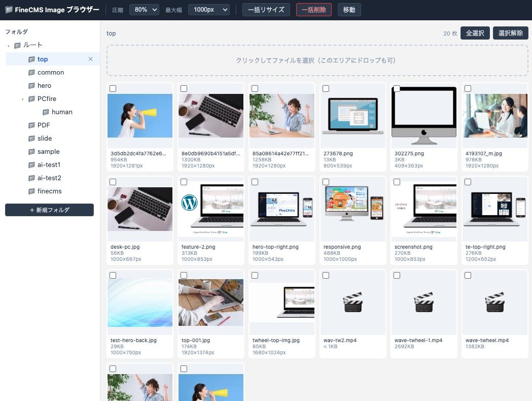The height and width of the screenshot is (401, 532).
Task: Click the common folder icon
Action: click(x=31, y=72)
